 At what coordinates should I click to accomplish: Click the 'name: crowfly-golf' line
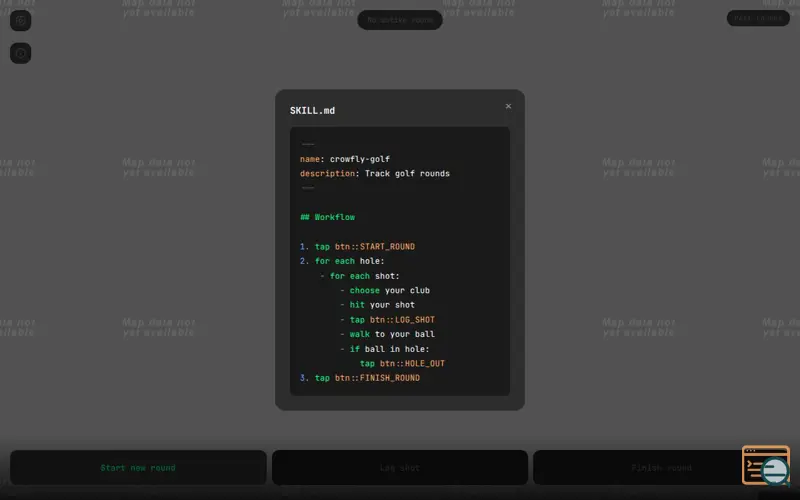pyautogui.click(x=345, y=159)
